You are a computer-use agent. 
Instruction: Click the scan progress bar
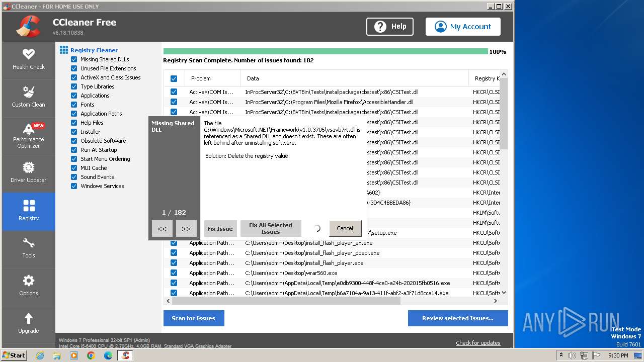click(x=326, y=51)
